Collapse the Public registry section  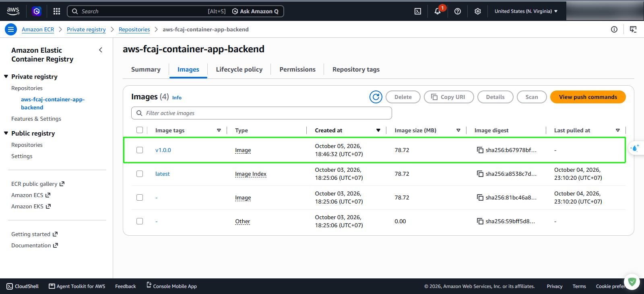pos(6,133)
